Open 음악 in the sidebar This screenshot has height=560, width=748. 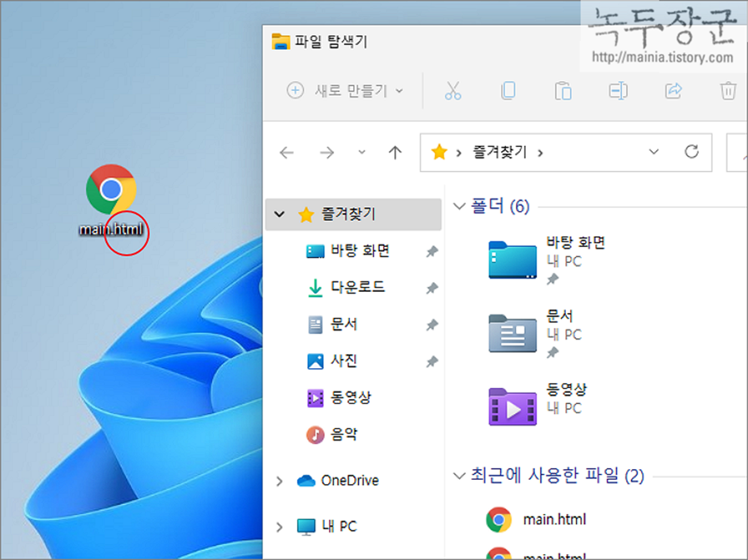coord(343,434)
